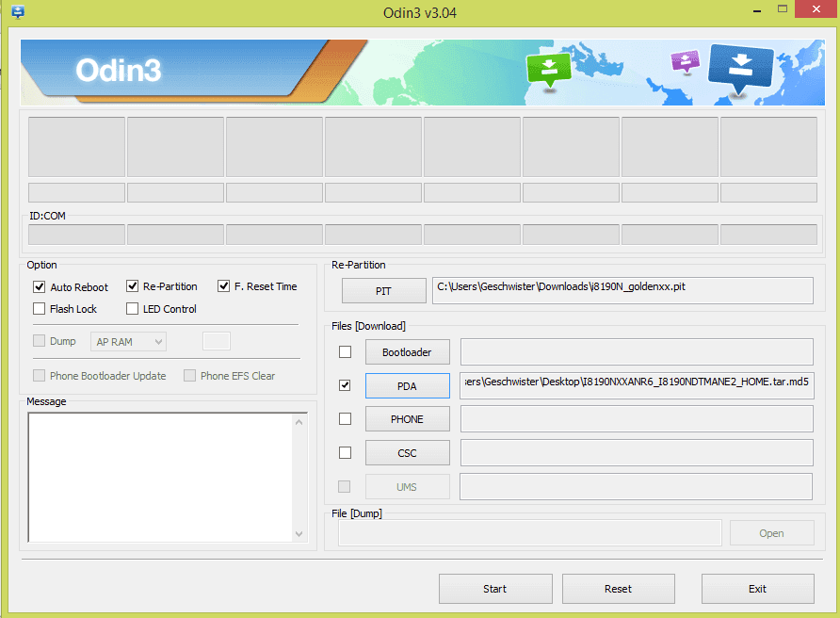Click the Bootloader file button
840x618 pixels.
coord(407,352)
